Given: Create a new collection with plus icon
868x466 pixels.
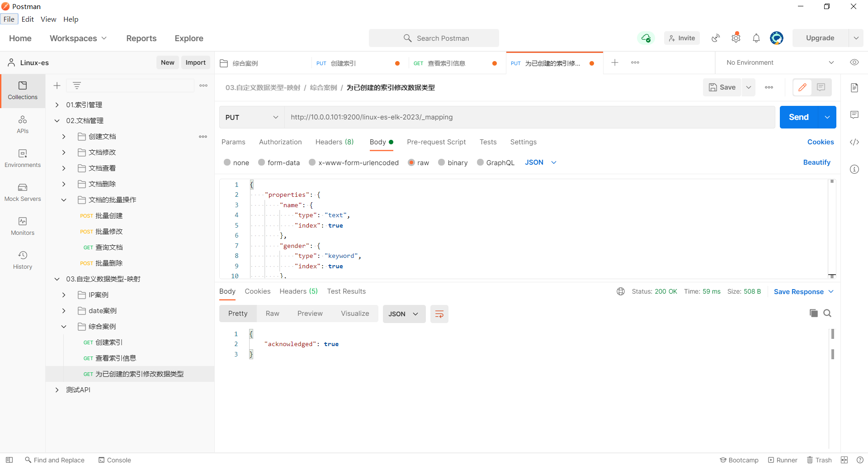Looking at the screenshot, I should tap(57, 86).
